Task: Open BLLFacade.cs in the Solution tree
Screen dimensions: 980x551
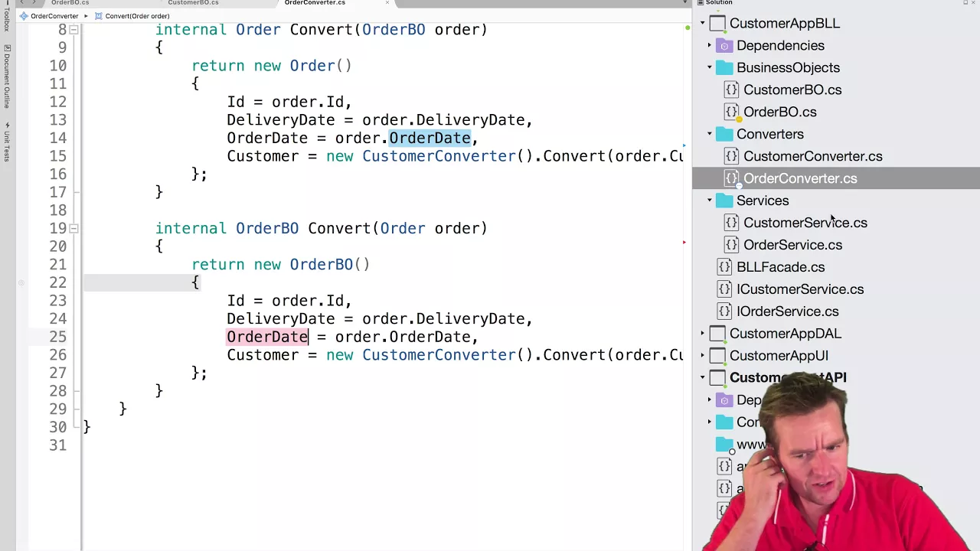Action: 780,268
